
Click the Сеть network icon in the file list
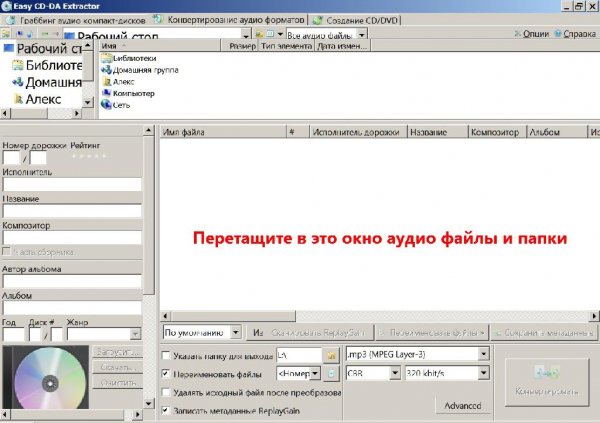(x=106, y=105)
